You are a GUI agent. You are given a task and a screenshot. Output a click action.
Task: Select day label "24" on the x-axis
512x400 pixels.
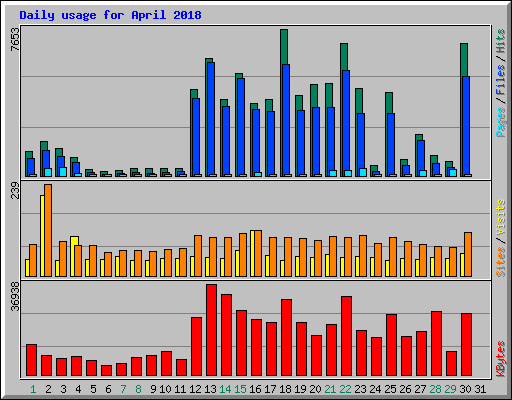375,389
